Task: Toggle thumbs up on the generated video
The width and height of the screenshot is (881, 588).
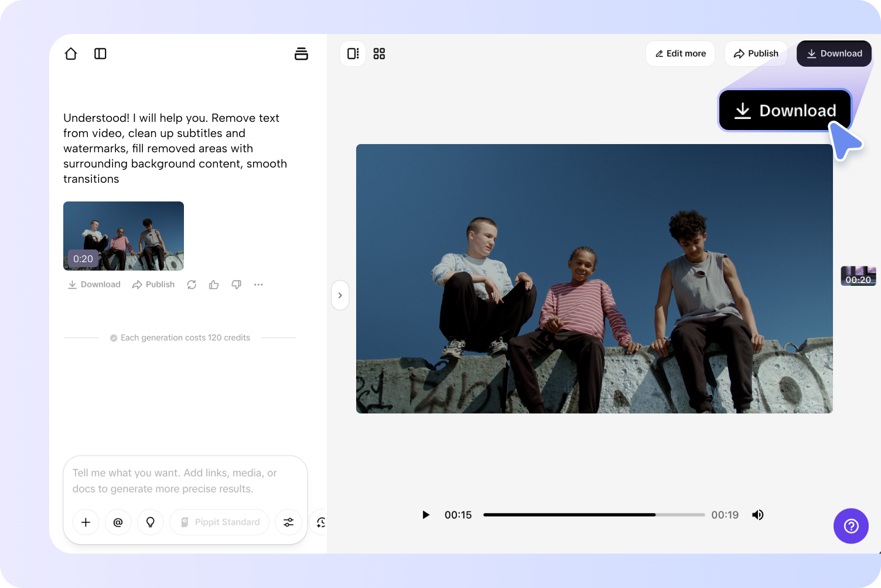Action: (x=213, y=285)
